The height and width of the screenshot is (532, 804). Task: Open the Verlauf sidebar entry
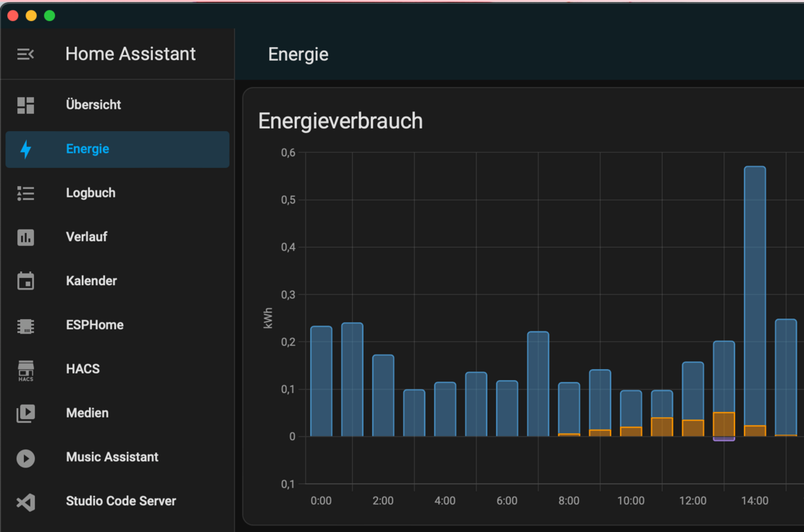86,237
